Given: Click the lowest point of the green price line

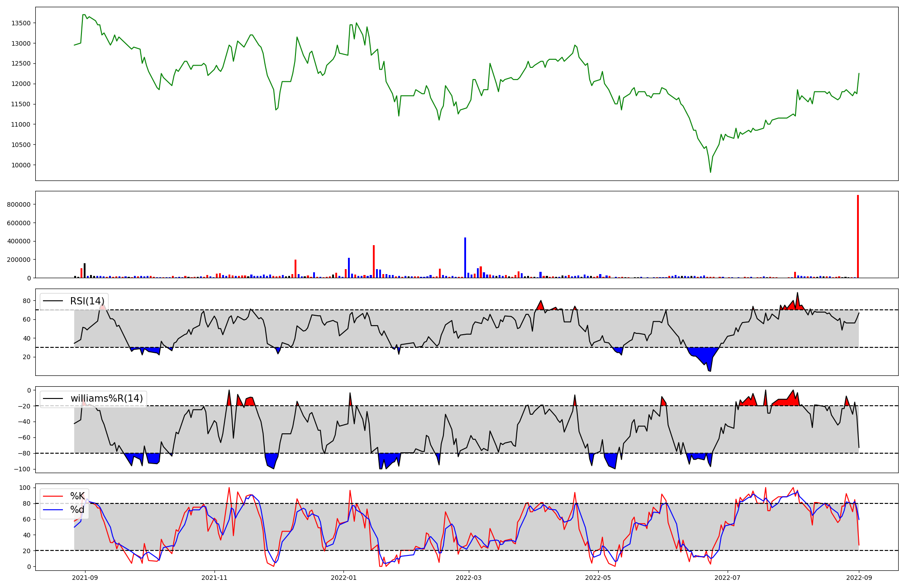Looking at the screenshot, I should (x=710, y=172).
